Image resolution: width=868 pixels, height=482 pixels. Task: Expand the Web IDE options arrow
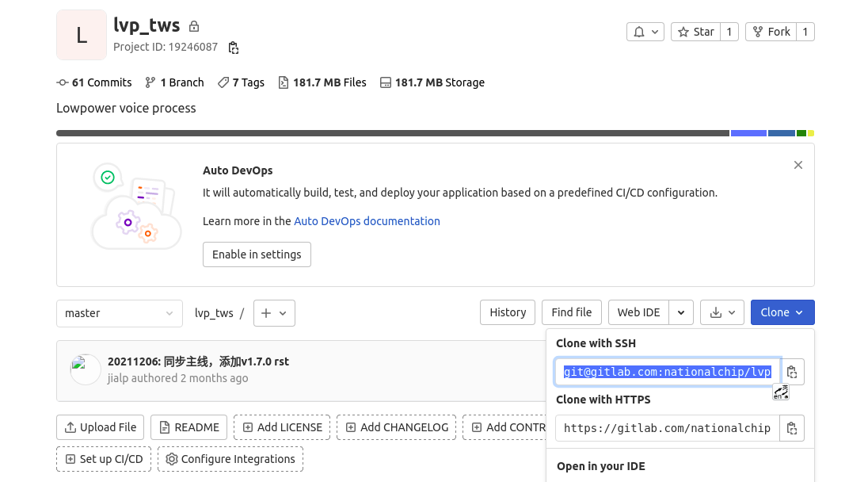coord(681,312)
